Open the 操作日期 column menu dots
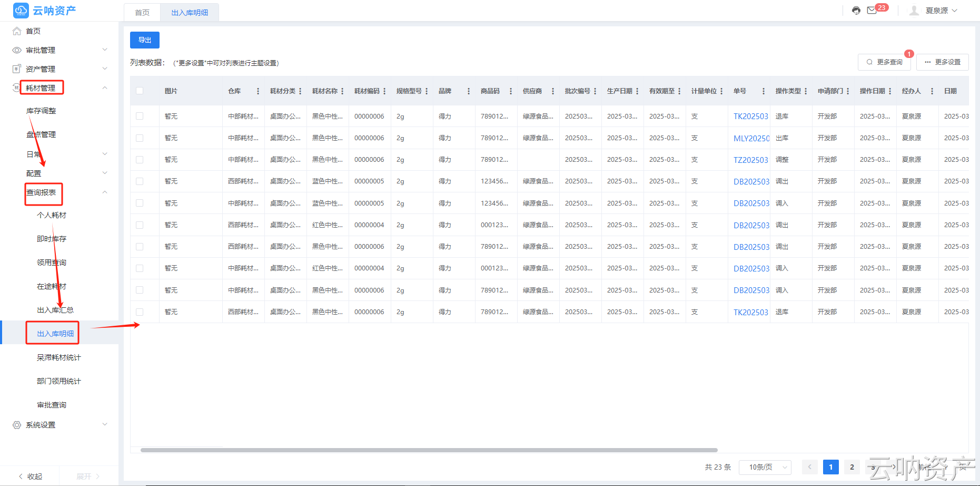 [x=890, y=91]
